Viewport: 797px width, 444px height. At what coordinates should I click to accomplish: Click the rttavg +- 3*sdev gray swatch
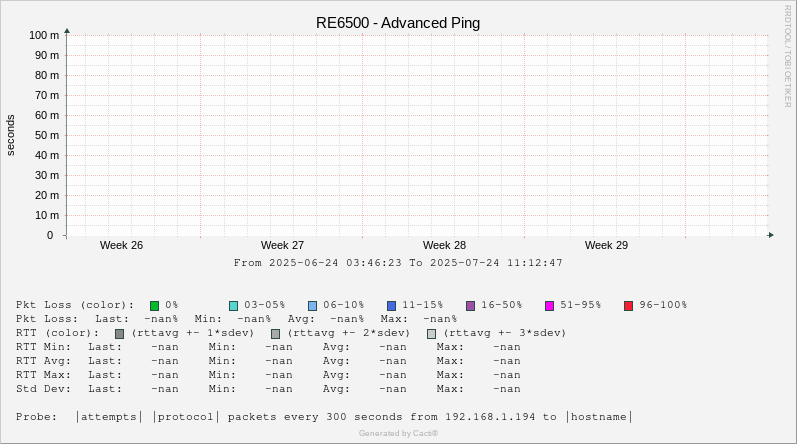[432, 333]
